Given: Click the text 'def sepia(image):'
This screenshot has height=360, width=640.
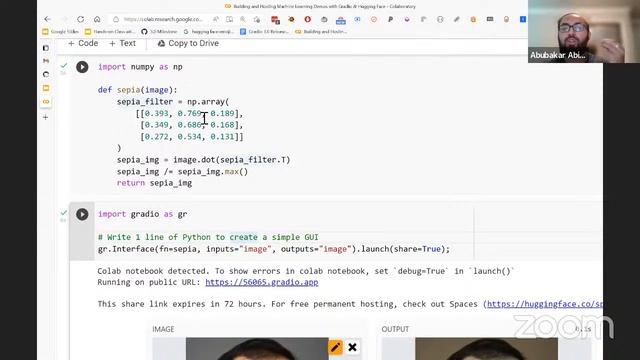Looking at the screenshot, I should point(138,90).
